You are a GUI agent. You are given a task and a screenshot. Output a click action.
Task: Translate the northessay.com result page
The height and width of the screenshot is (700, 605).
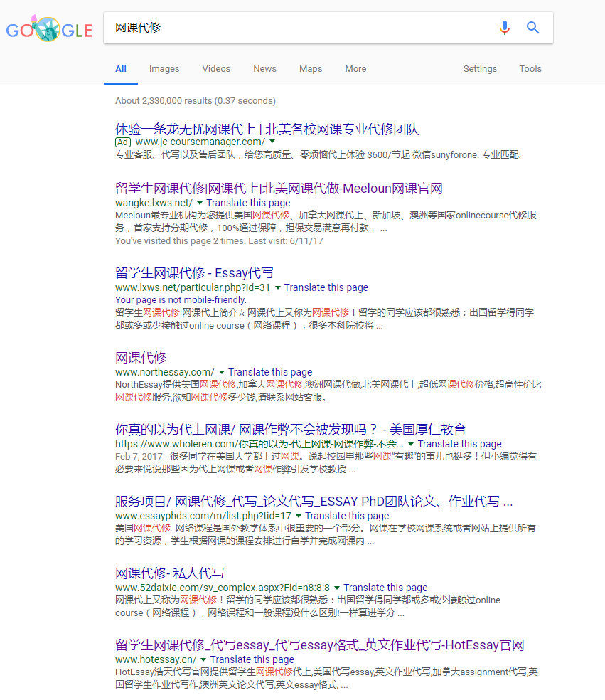[x=270, y=372]
